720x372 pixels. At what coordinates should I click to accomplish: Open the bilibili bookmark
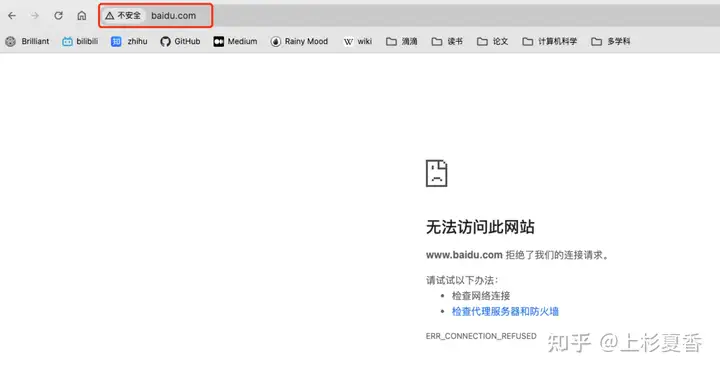click(80, 41)
